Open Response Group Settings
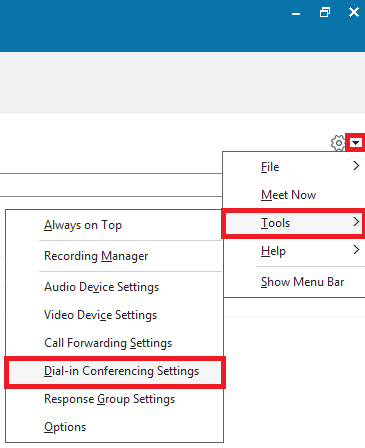Screen dimensions: 365x448 [x=114, y=399]
